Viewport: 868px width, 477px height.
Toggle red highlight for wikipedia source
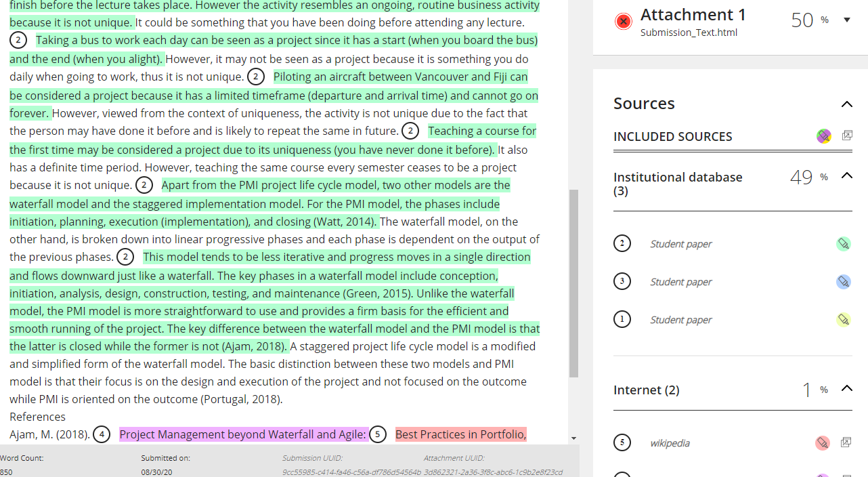tap(822, 443)
